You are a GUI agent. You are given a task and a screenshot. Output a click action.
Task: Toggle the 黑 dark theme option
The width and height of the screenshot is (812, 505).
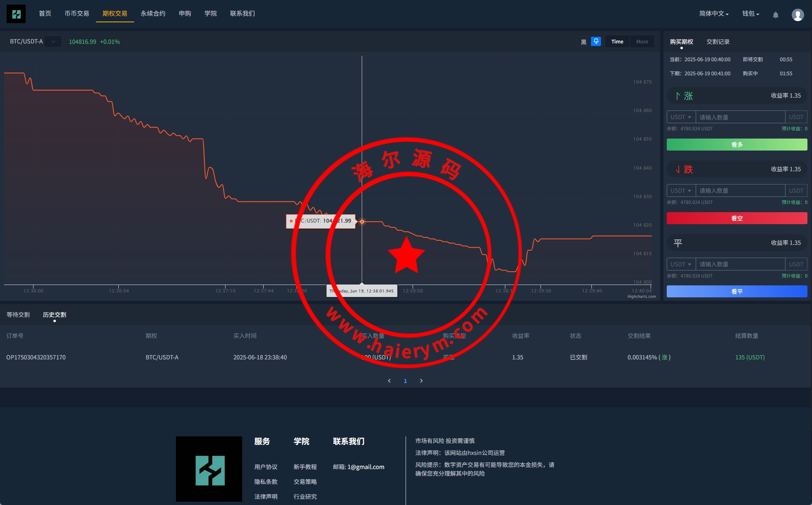(x=584, y=42)
